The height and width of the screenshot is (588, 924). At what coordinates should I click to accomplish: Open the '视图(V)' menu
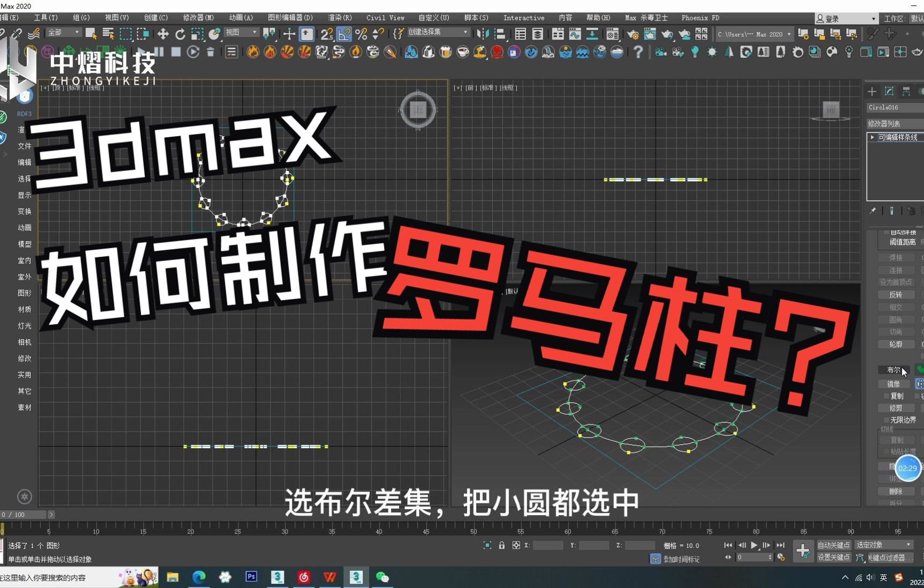pyautogui.click(x=117, y=18)
